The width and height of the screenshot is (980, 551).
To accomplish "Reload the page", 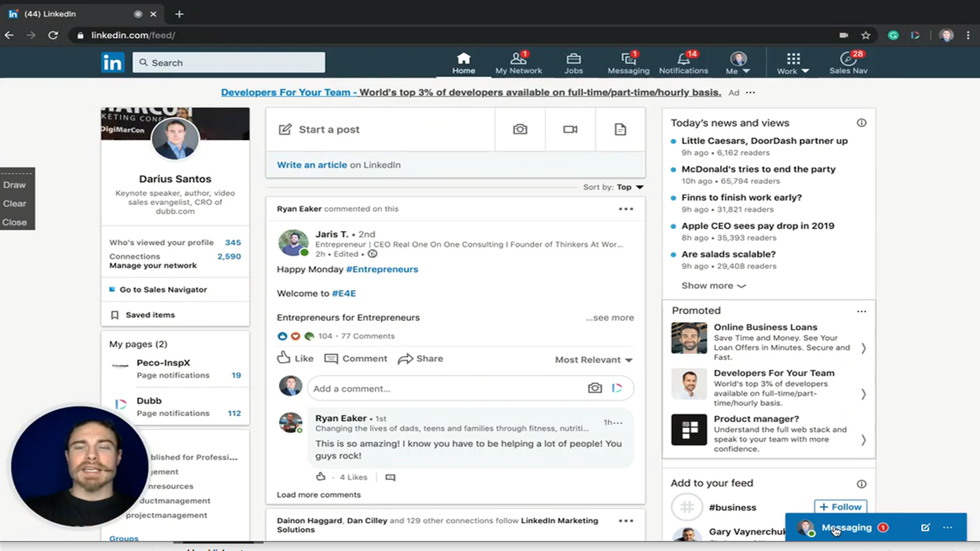I will click(53, 35).
